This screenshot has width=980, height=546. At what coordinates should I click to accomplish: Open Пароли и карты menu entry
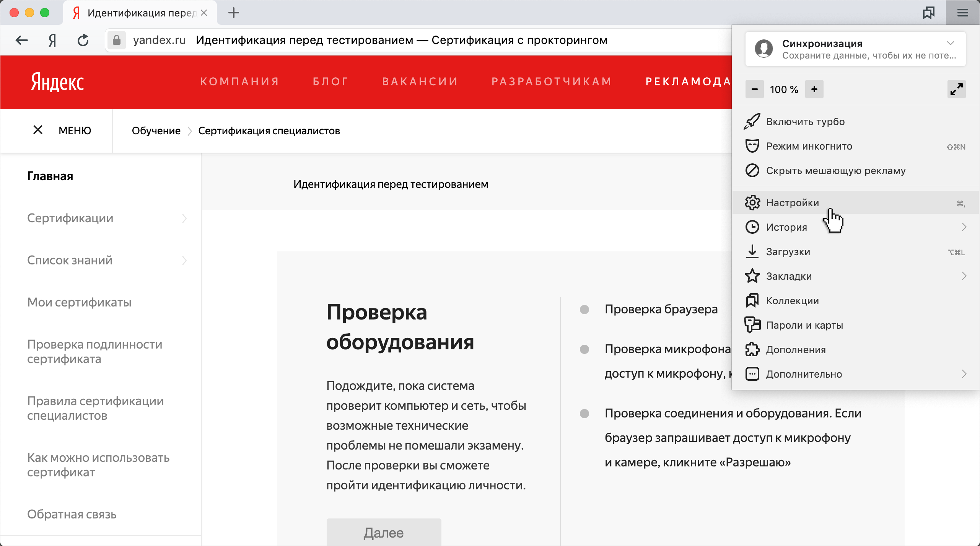point(855,325)
